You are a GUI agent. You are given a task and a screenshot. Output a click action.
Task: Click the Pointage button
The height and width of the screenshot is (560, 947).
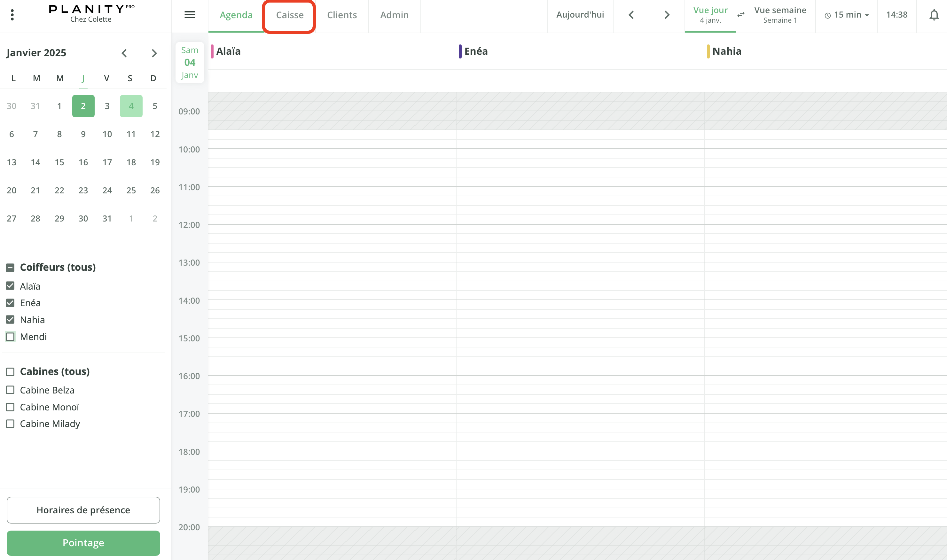(x=83, y=543)
